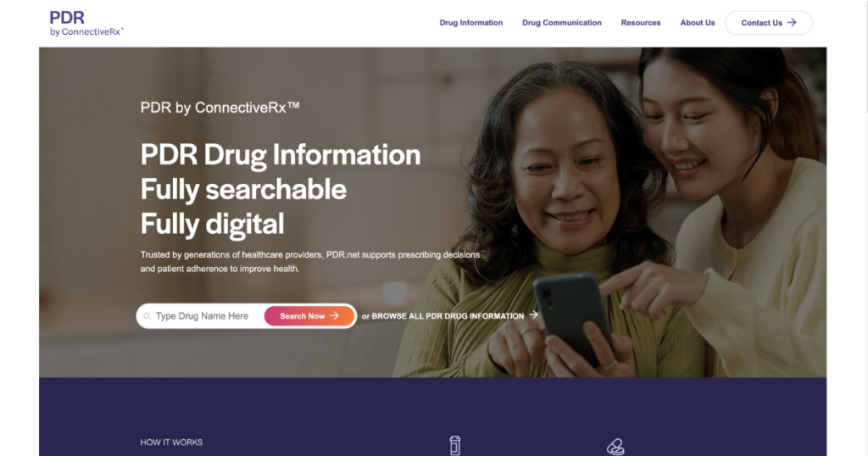The height and width of the screenshot is (456, 868).
Task: Click the magnifier icon in search box
Action: (x=147, y=316)
